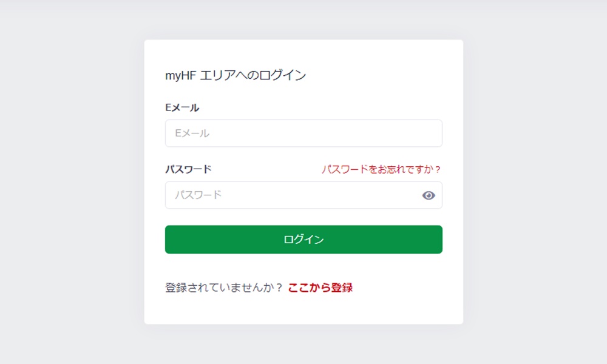This screenshot has height=364, width=607.
Task: Start new account registration from ここから登録
Action: tap(321, 287)
